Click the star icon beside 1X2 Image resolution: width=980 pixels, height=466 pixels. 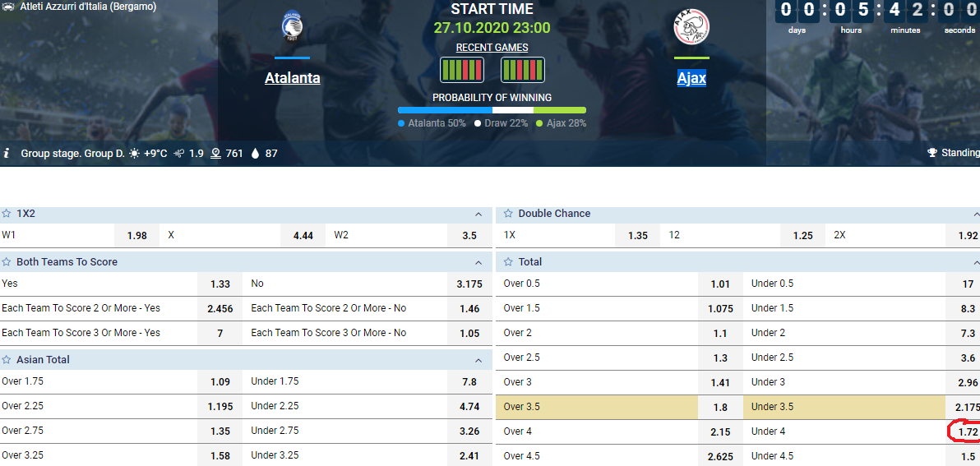pos(7,214)
